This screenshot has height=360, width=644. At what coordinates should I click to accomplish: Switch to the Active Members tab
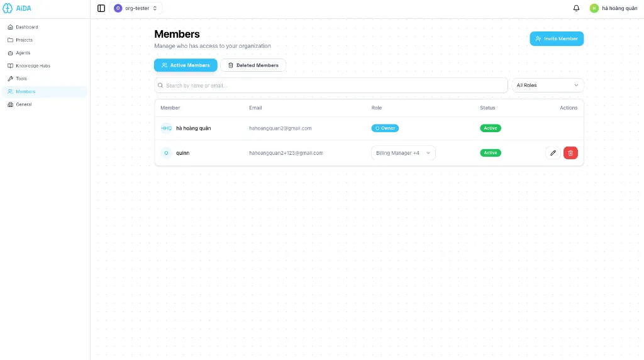tap(186, 65)
